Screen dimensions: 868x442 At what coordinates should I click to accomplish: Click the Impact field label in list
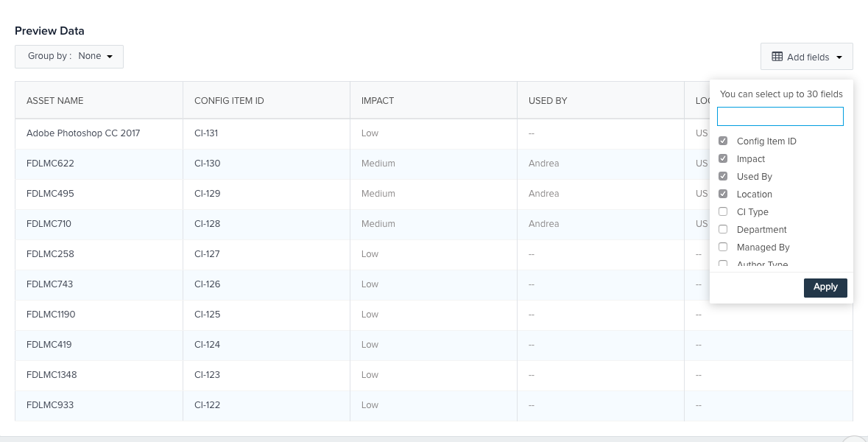click(751, 159)
